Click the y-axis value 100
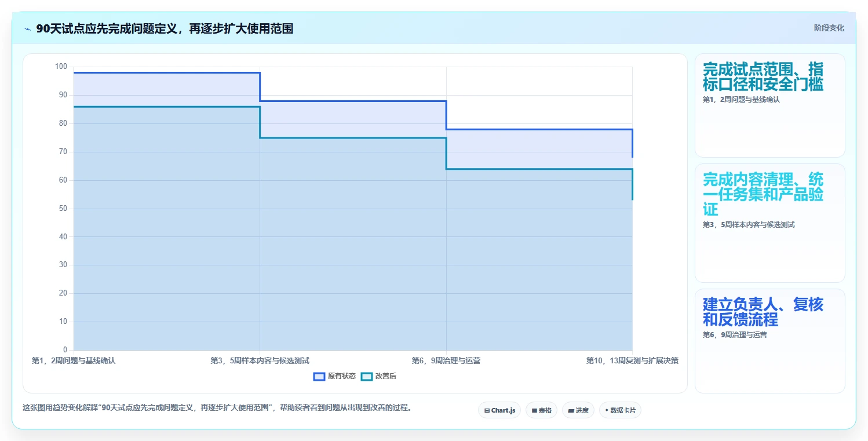This screenshot has width=868, height=441. click(x=61, y=67)
